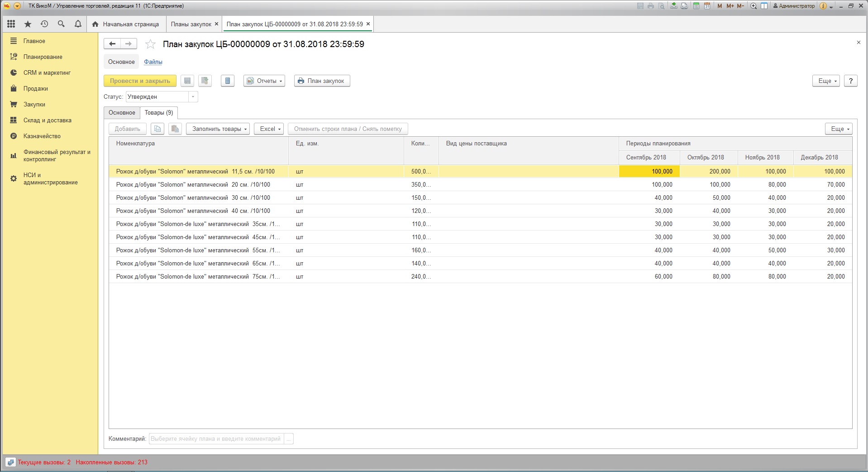Click into the Комментарий input field
This screenshot has width=868, height=472.
click(216, 438)
